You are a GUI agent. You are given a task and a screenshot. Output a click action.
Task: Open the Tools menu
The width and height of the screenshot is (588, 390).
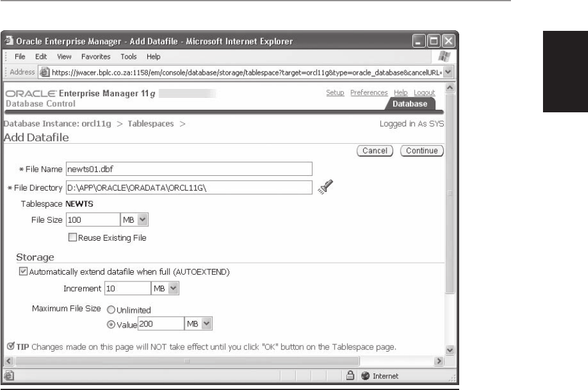(129, 57)
